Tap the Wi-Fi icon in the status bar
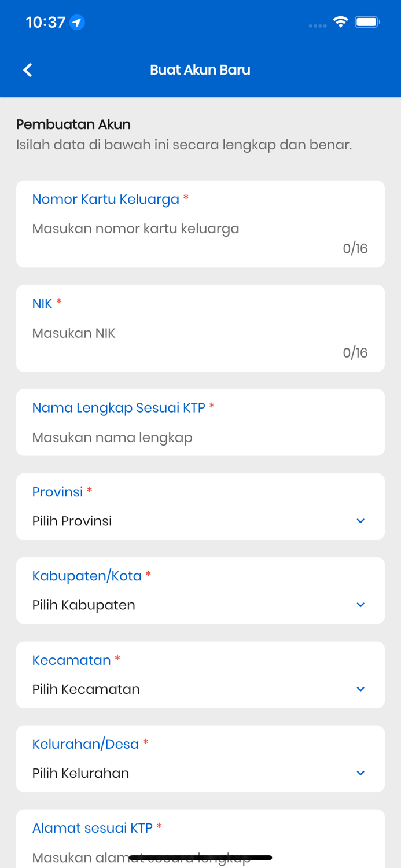Image resolution: width=401 pixels, height=868 pixels. (x=340, y=21)
